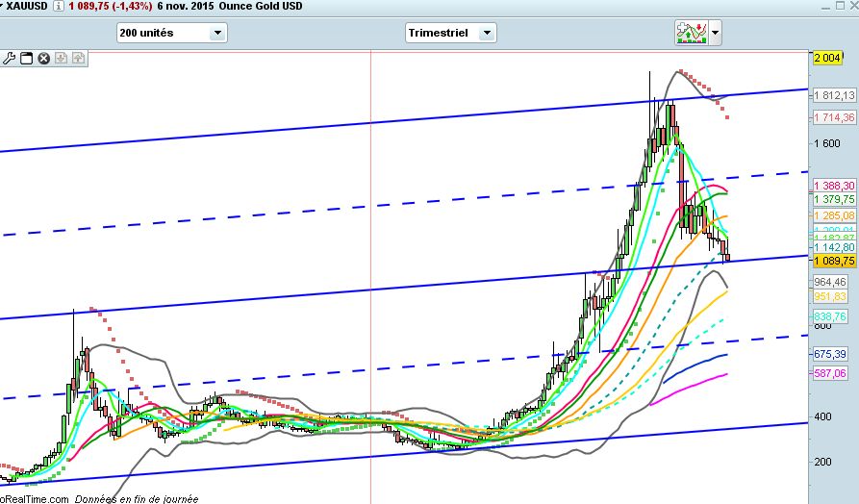The height and width of the screenshot is (504, 859).
Task: Click the '200' axis value
Action: tap(822, 462)
